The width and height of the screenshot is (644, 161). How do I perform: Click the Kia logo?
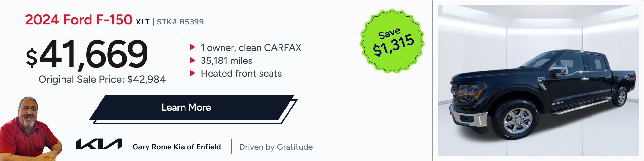pyautogui.click(x=99, y=144)
